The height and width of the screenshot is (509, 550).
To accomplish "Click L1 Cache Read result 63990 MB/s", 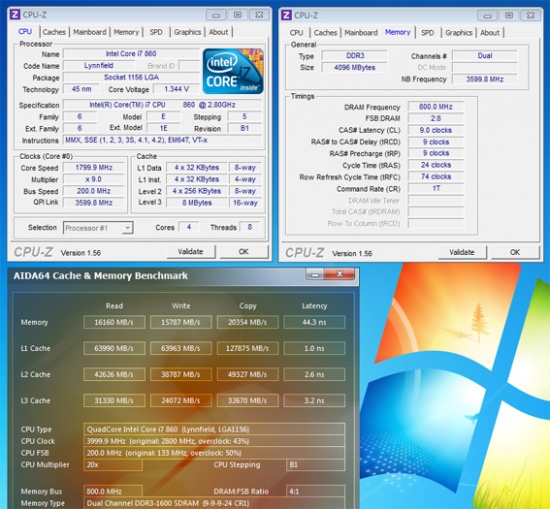I will [114, 348].
